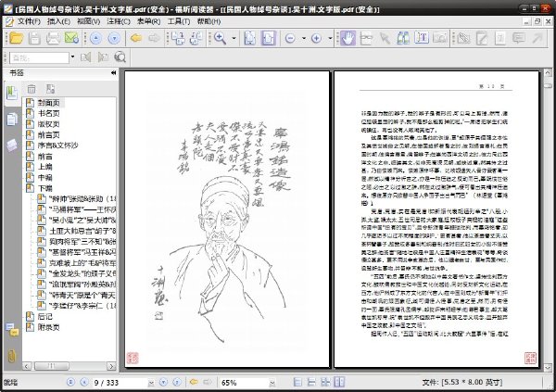Click the magnifier search icon in the find toolbar

(120, 57)
